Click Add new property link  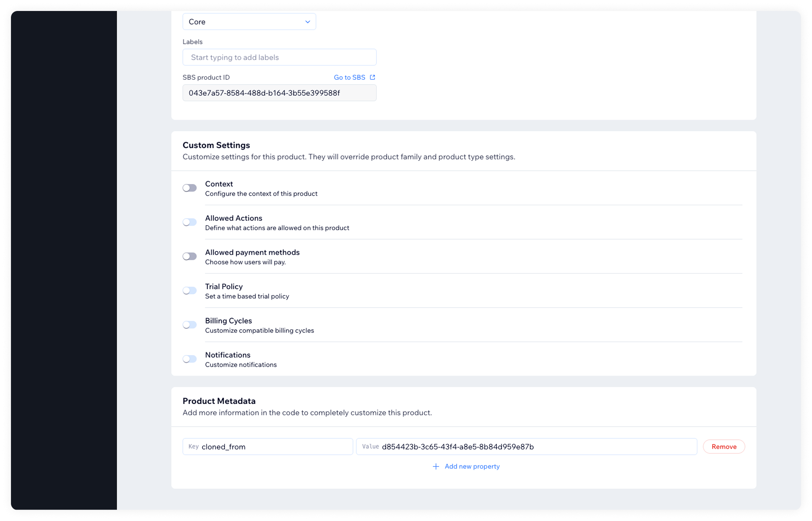[472, 466]
